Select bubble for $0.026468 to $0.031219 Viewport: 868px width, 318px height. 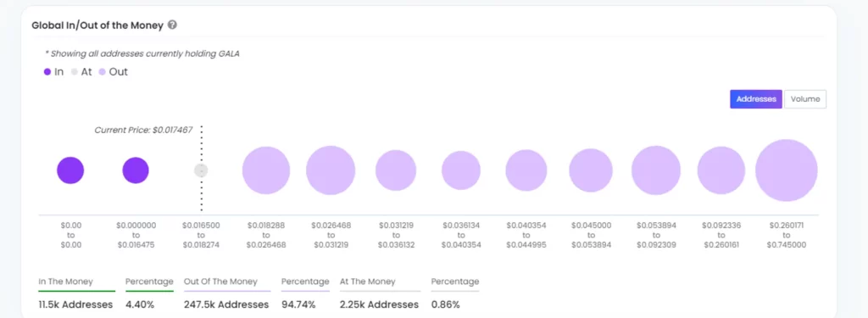pyautogui.click(x=331, y=170)
